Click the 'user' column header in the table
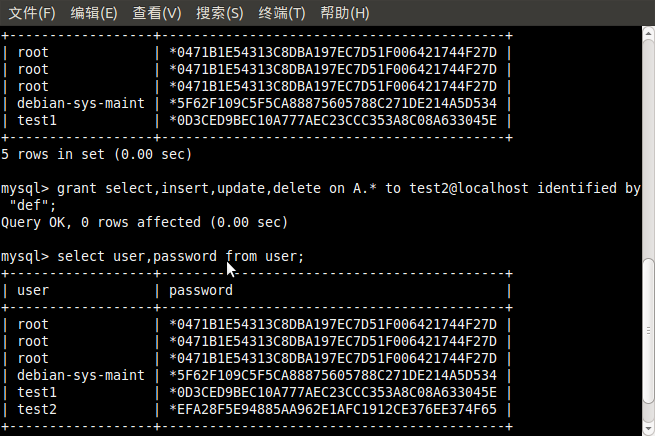The height and width of the screenshot is (436, 655). tap(34, 291)
